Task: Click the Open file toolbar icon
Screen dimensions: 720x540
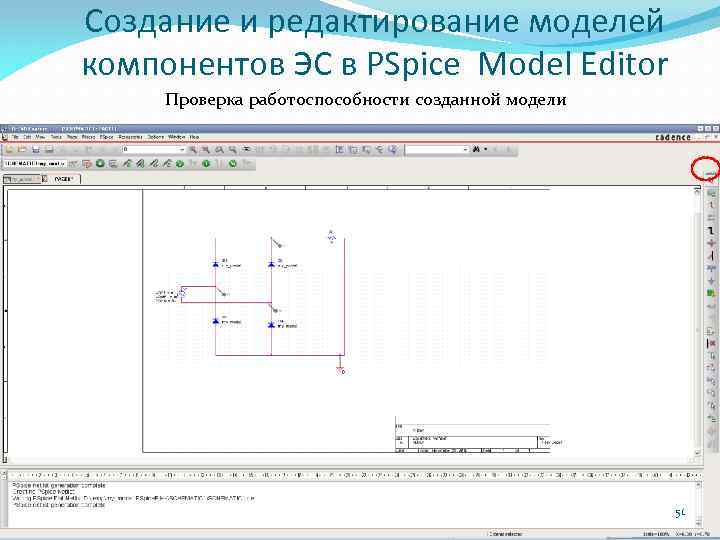Action: [22, 149]
